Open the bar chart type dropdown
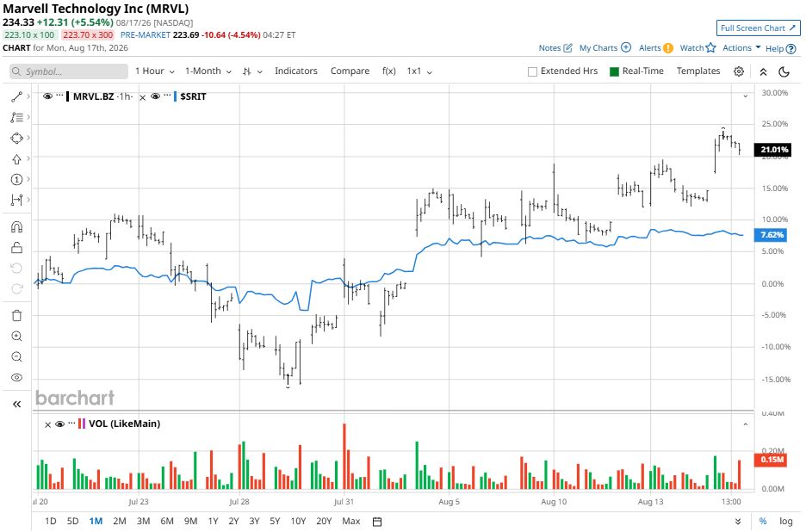Screen dimensions: 806x532 (252, 71)
